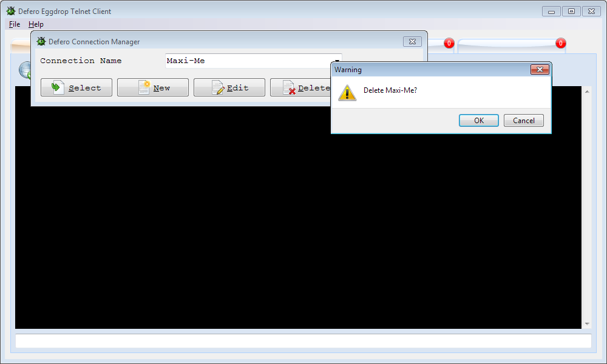The height and width of the screenshot is (364, 607).
Task: Confirm deletion with the OK button
Action: [478, 120]
